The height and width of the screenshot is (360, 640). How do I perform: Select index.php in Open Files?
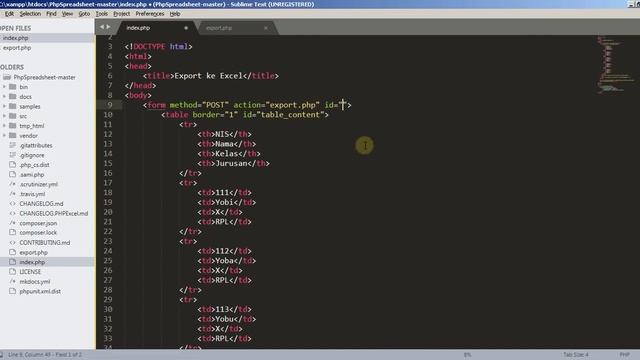[x=16, y=38]
